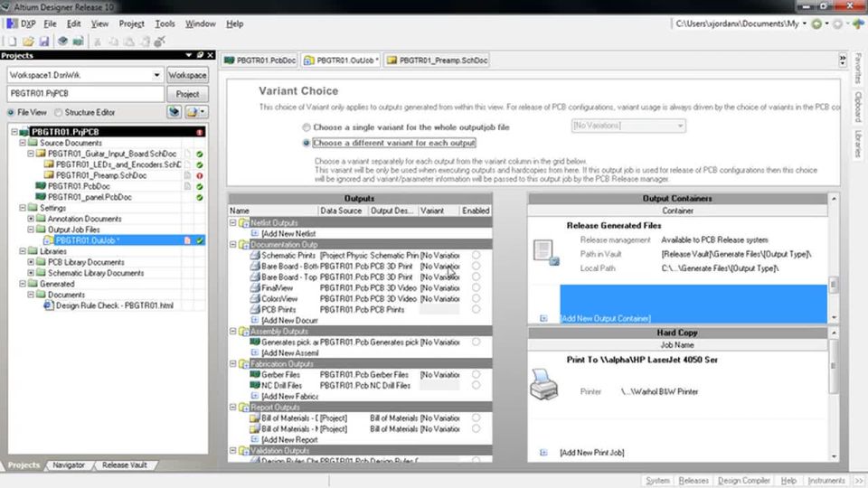Expand the Annotation Documents node

[31, 219]
